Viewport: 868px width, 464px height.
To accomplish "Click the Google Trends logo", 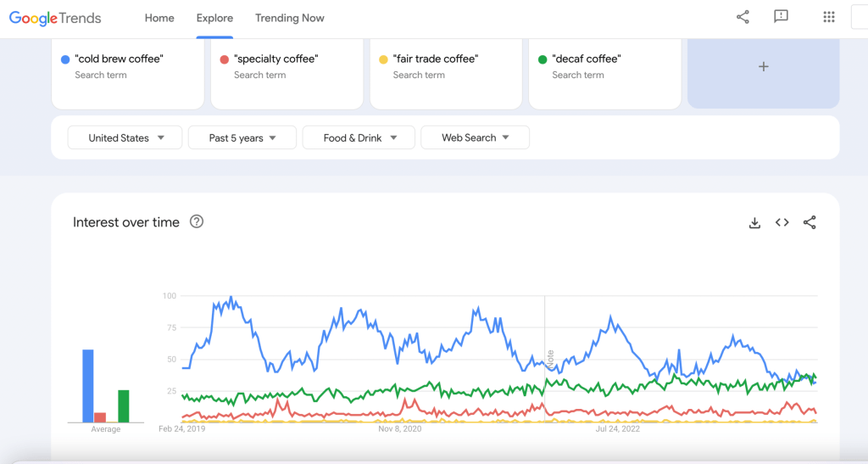I will (55, 18).
